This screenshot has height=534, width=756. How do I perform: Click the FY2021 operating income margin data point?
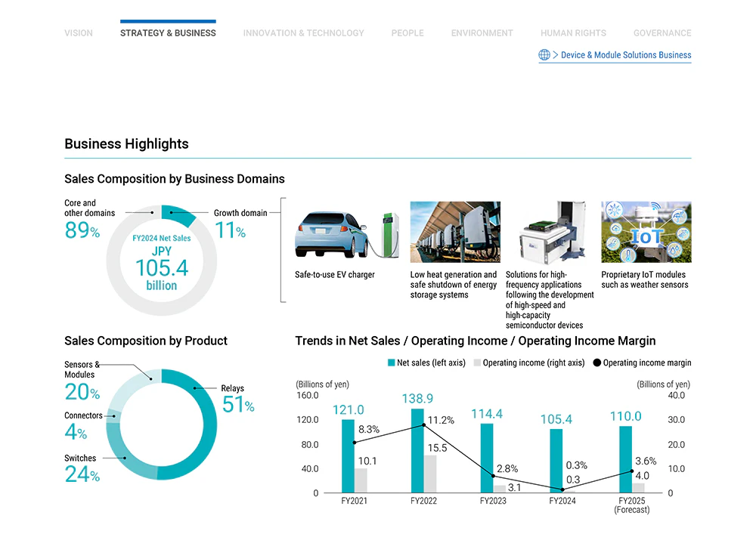tap(355, 443)
